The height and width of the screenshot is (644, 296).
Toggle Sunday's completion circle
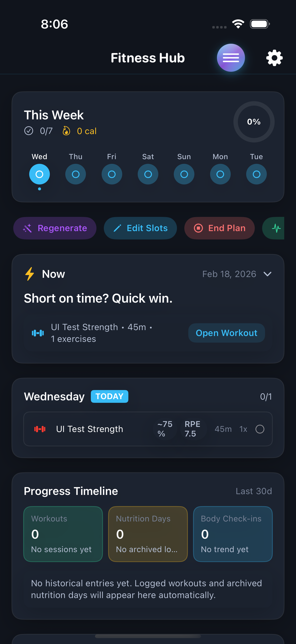184,174
